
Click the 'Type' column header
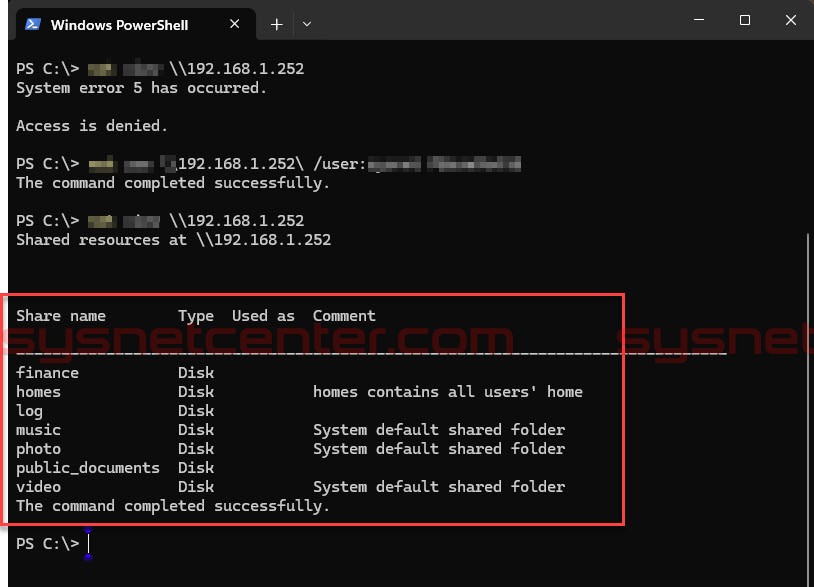tap(196, 316)
